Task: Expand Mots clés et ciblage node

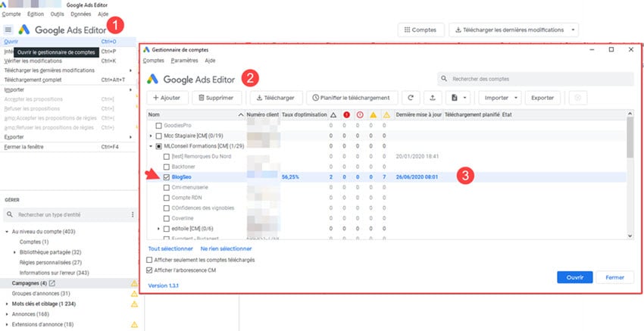Action: [x=7, y=304]
